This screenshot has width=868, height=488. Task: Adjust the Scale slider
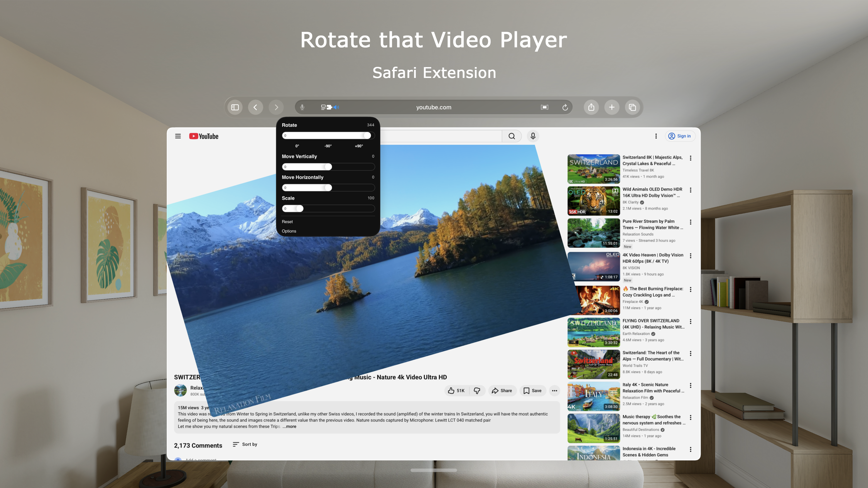coord(328,209)
